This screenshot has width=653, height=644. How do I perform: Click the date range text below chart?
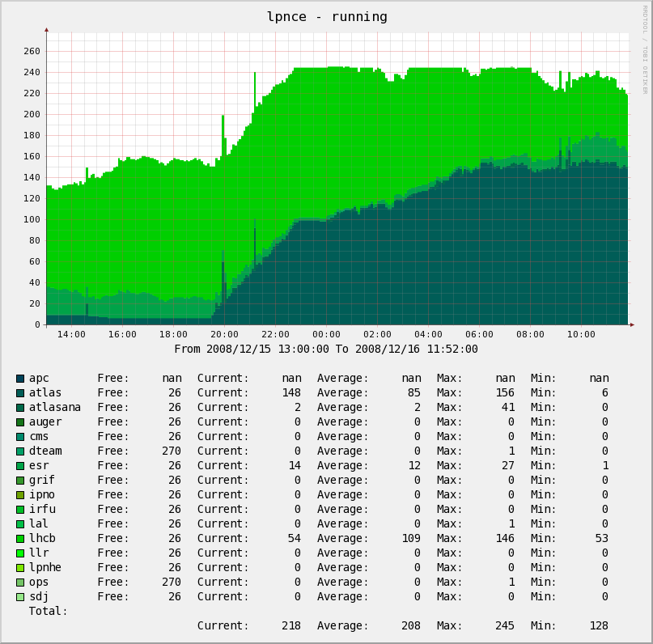(x=325, y=349)
